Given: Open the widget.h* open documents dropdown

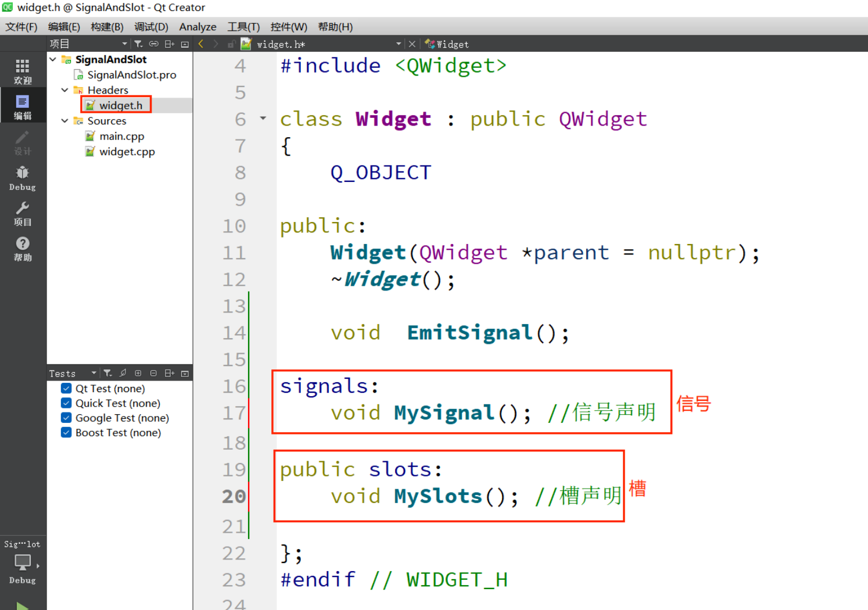Looking at the screenshot, I should [329, 44].
